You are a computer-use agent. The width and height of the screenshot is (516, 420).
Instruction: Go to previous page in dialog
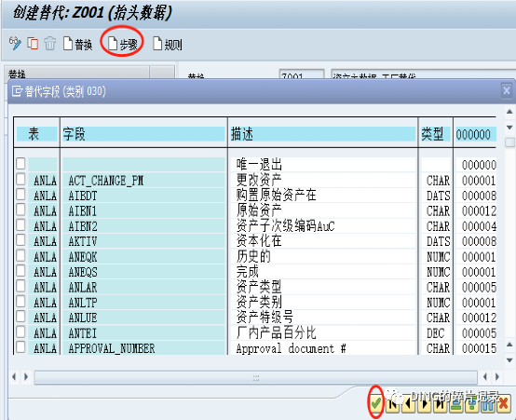408,403
